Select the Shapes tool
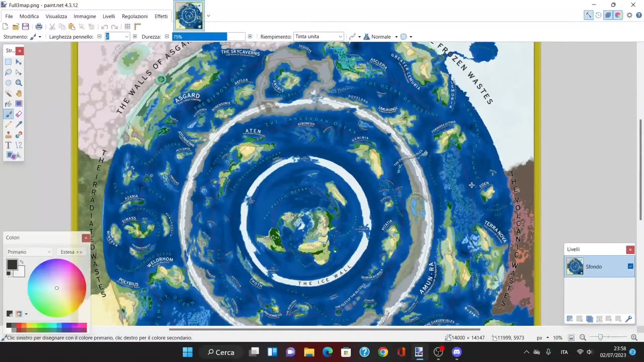 [x=14, y=155]
